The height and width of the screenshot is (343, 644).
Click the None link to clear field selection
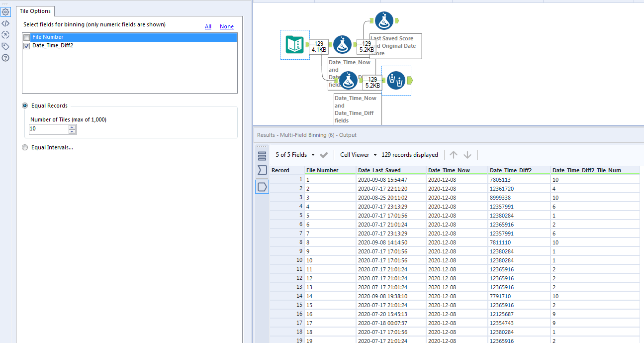click(226, 26)
